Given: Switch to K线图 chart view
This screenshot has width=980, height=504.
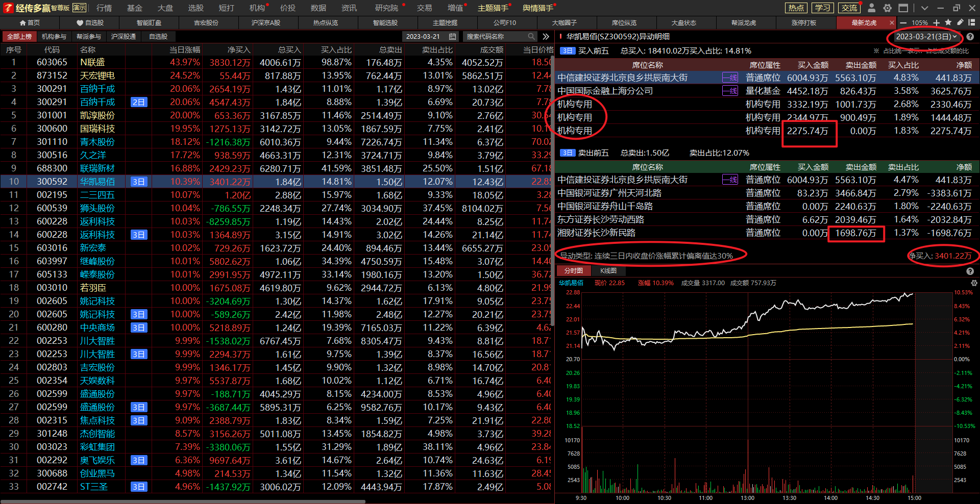Looking at the screenshot, I should click(x=608, y=271).
